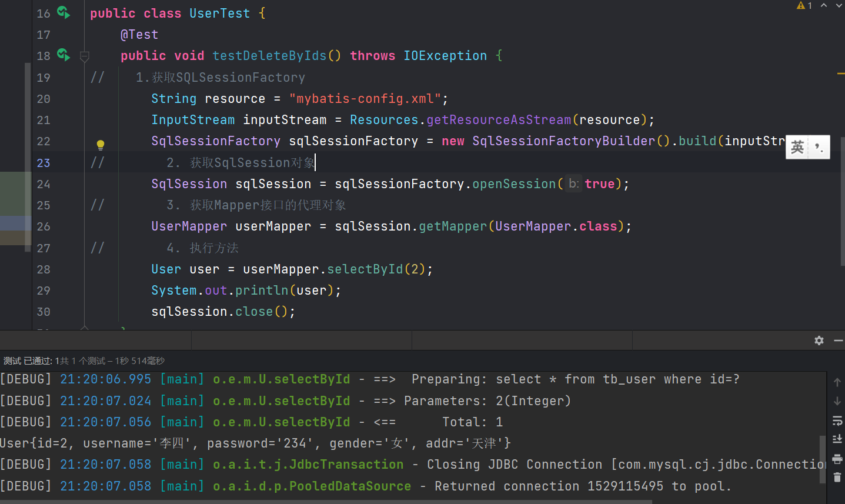Click the print icon in console toolbar

(837, 459)
